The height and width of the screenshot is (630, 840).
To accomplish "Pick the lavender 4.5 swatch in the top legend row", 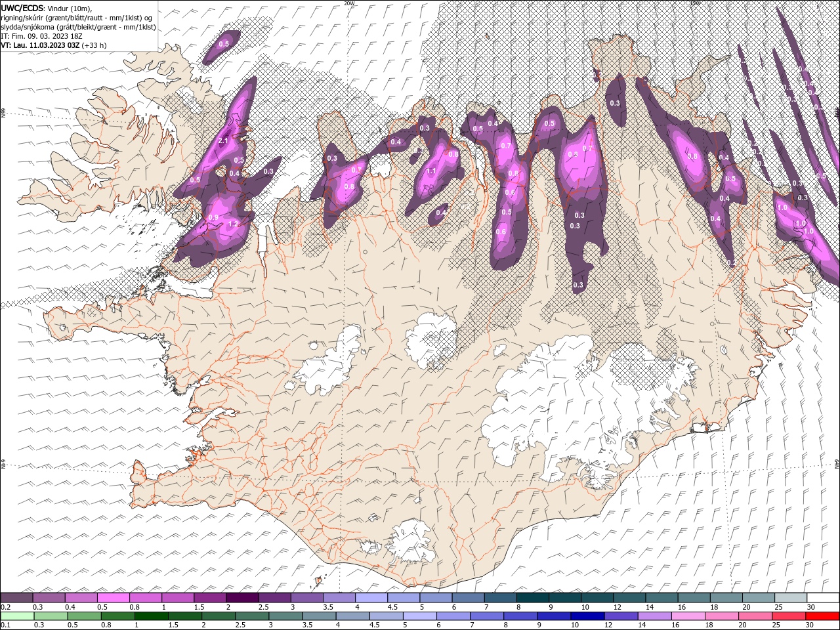I will coord(404,597).
